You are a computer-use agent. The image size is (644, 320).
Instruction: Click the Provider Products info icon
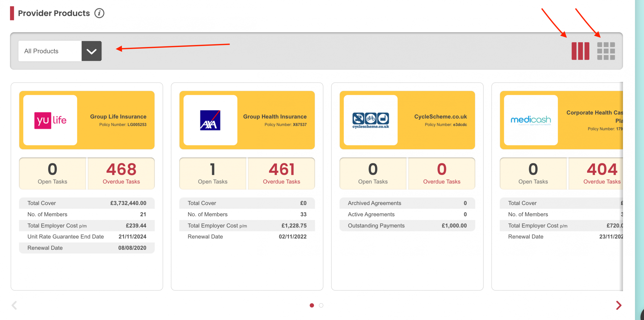click(x=99, y=13)
